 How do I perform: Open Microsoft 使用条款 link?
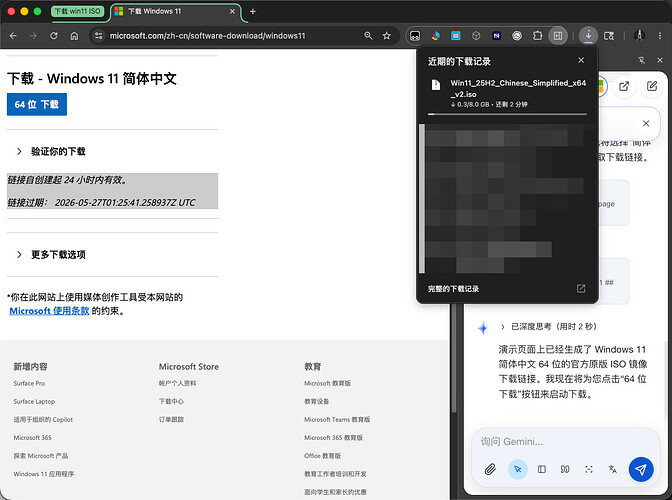(49, 311)
